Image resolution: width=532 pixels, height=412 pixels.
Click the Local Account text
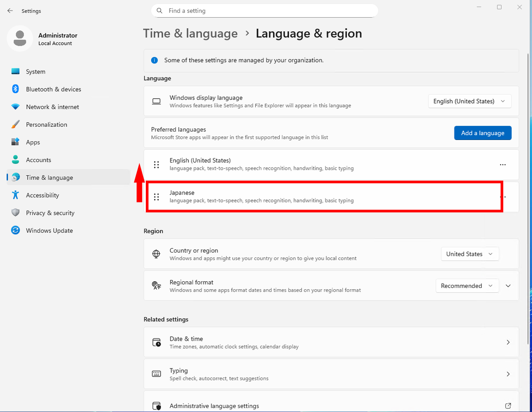pos(55,43)
